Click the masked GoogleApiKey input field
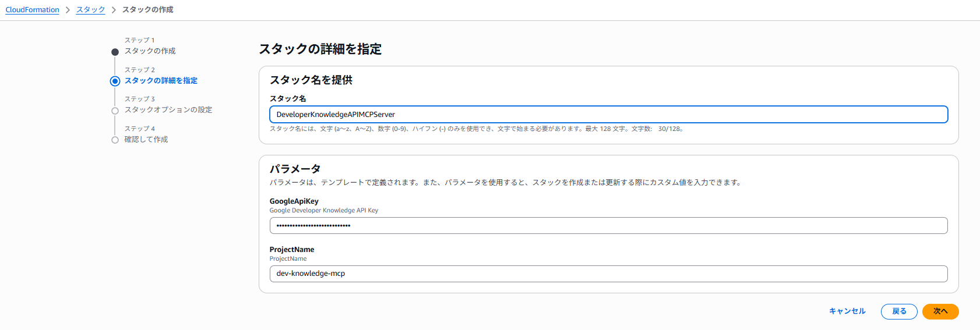Image resolution: width=980 pixels, height=330 pixels. 608,226
